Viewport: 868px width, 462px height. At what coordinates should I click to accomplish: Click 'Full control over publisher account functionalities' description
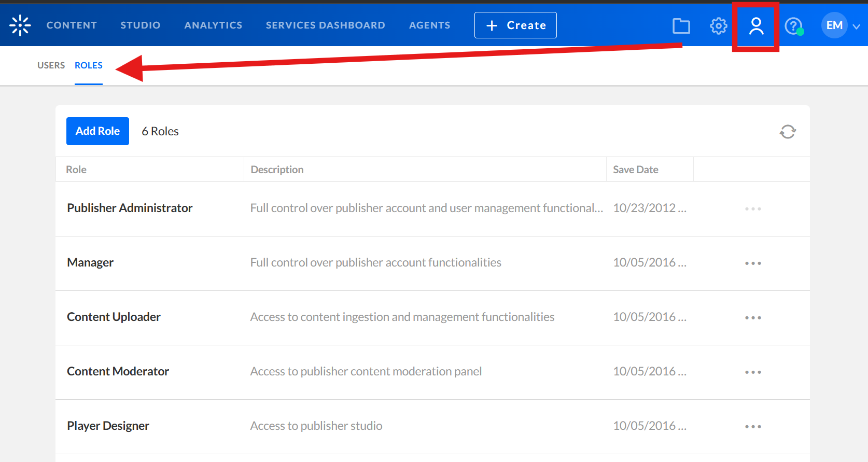click(x=375, y=262)
